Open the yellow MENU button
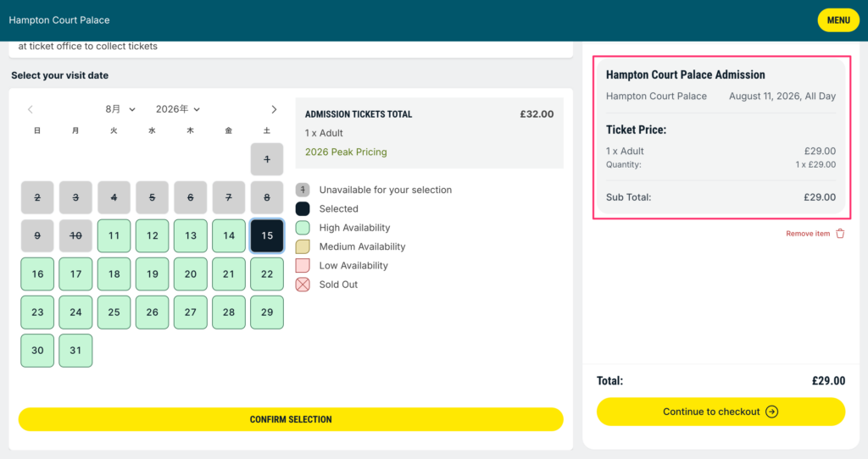 (838, 20)
